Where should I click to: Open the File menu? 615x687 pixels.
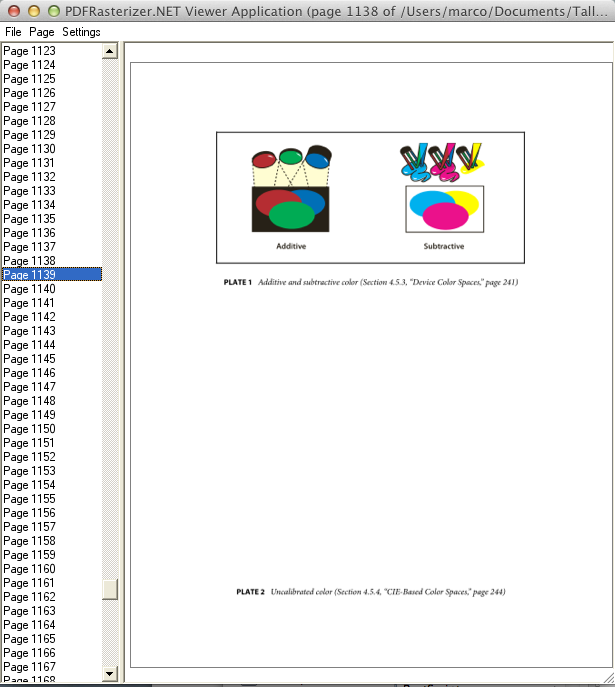(13, 32)
